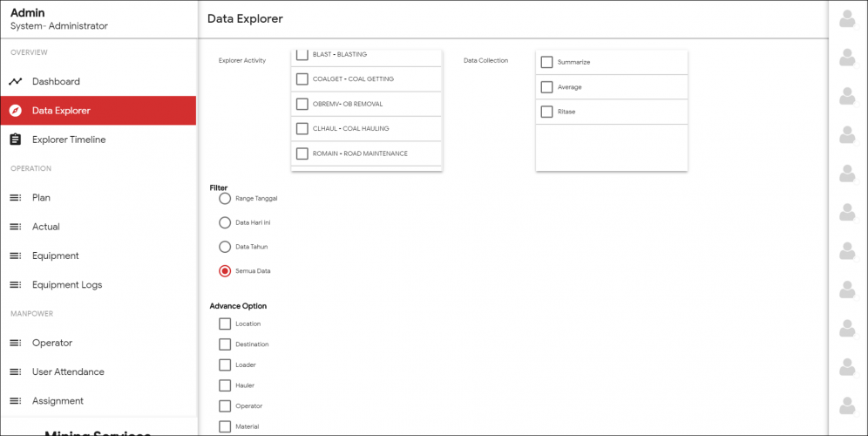Tick the Location advance option
Image resolution: width=868 pixels, height=436 pixels.
click(225, 324)
